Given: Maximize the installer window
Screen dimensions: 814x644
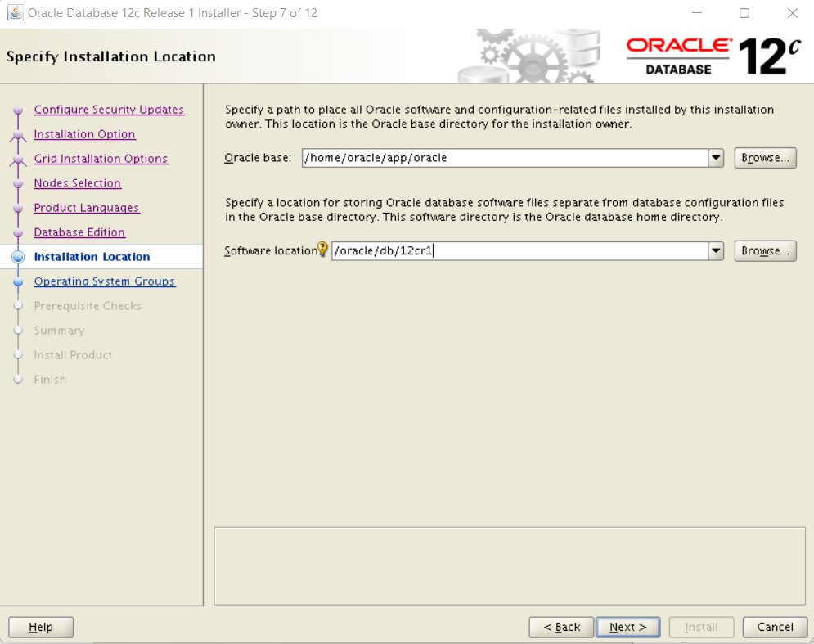Looking at the screenshot, I should pyautogui.click(x=744, y=13).
